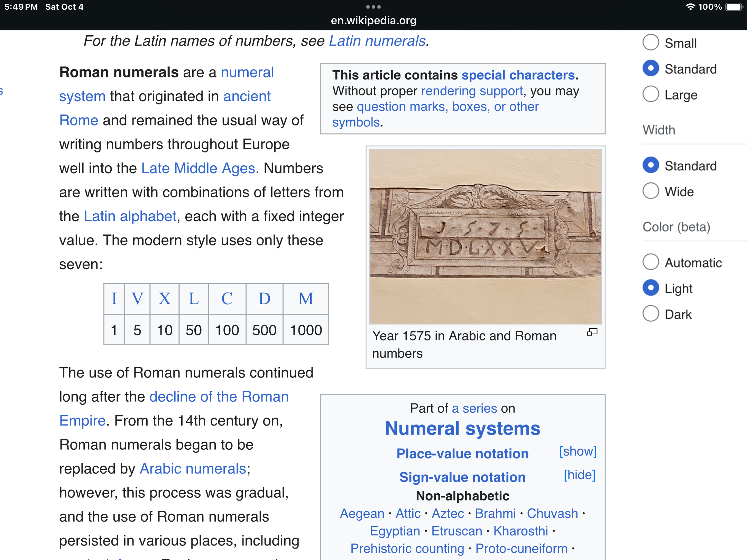Screen dimensions: 747x560
Task: Enable Dark color mode
Action: click(651, 314)
